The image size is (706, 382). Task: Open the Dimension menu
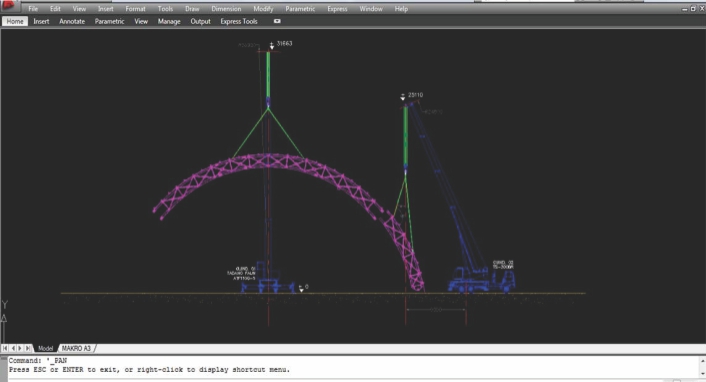226,9
